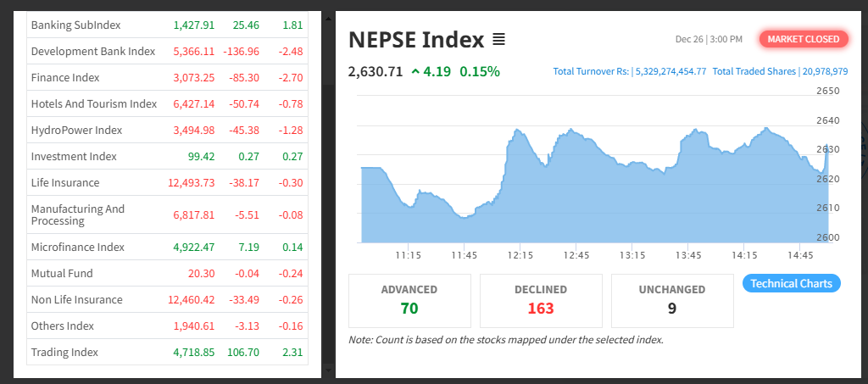Image resolution: width=868 pixels, height=384 pixels.
Task: Click the Total Traded Shares figure
Action: [x=825, y=71]
